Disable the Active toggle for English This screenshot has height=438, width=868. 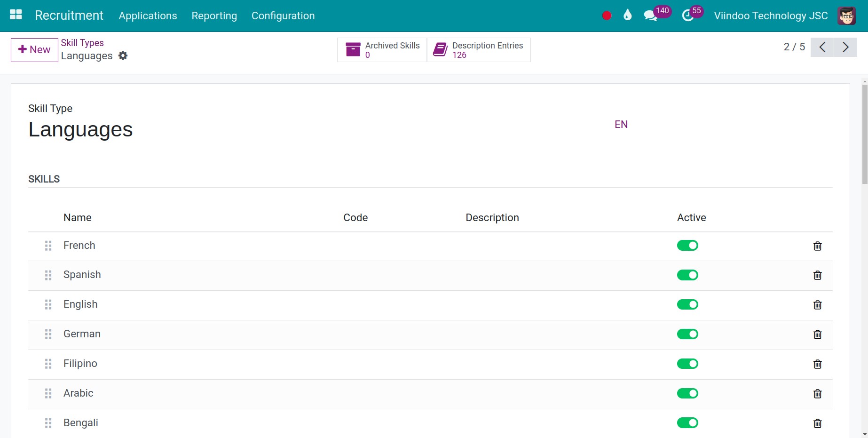(x=687, y=305)
